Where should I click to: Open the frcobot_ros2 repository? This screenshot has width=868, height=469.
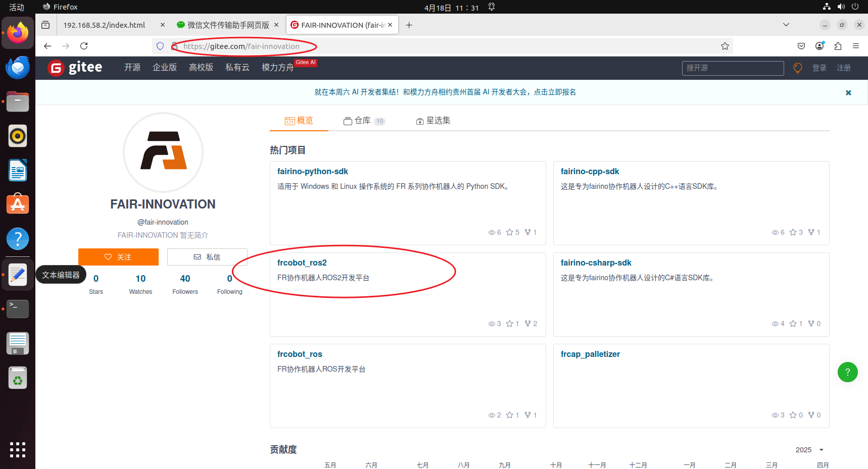302,263
